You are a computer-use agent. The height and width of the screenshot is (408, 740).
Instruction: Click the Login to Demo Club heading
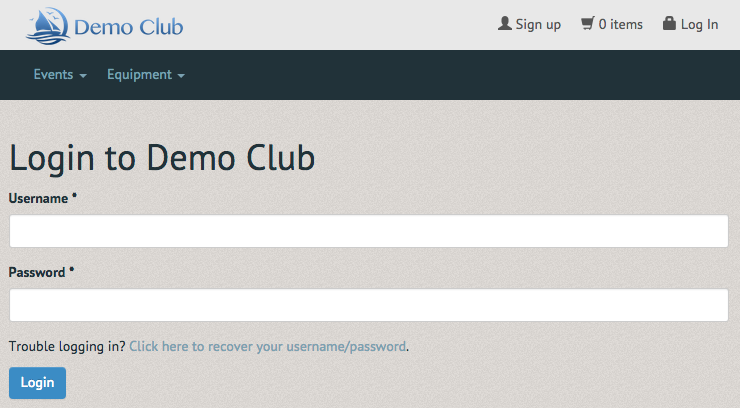click(x=162, y=158)
